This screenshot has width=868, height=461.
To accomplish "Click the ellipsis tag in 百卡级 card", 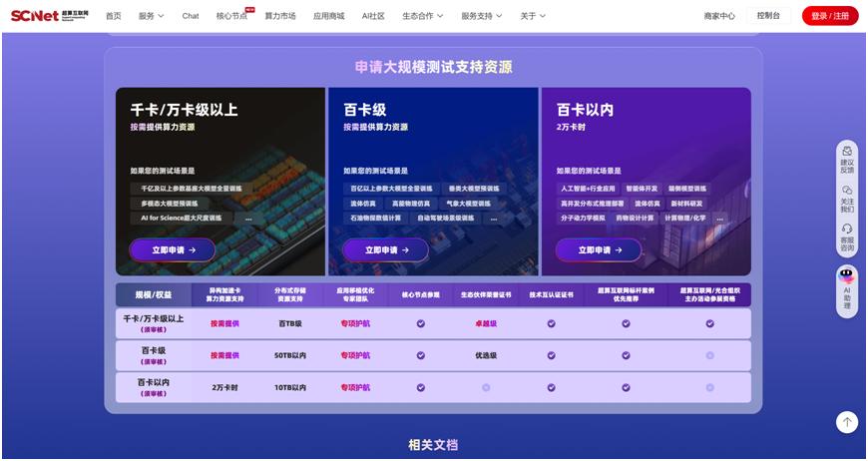I will point(494,219).
